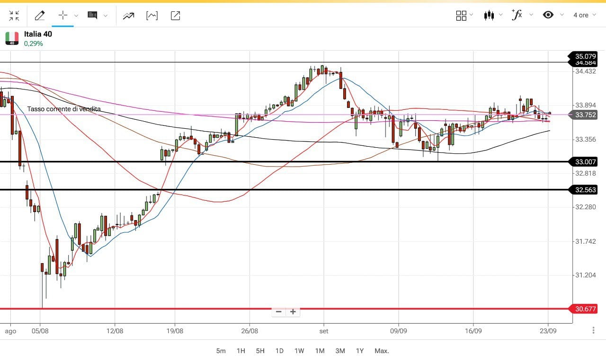Open the trend line comparison icon
This screenshot has width=606, height=364.
tap(128, 16)
